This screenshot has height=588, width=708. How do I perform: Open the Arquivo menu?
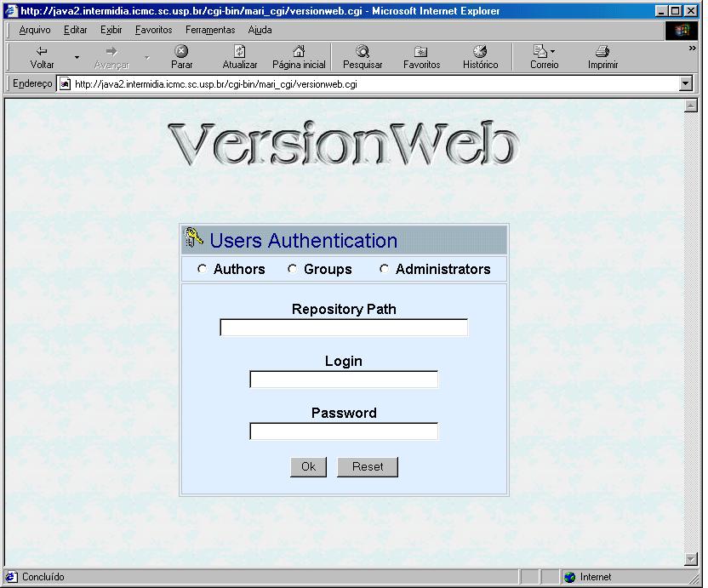pos(35,30)
